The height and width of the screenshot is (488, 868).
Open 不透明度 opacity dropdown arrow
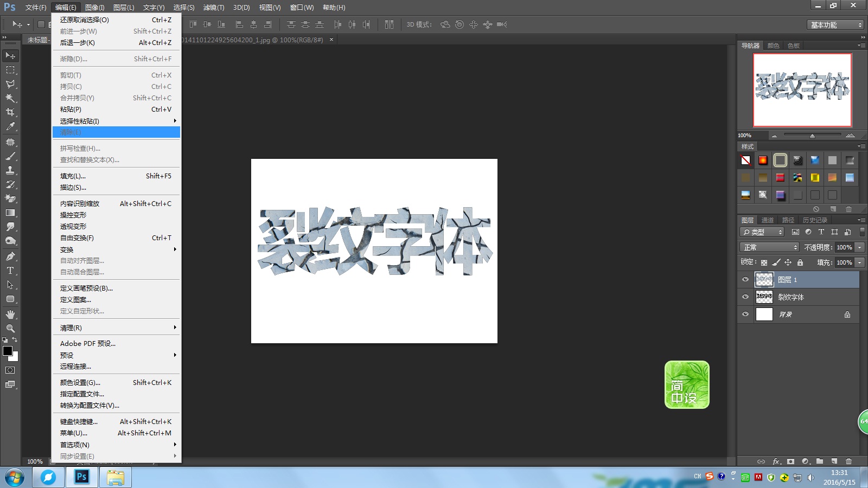tap(860, 247)
